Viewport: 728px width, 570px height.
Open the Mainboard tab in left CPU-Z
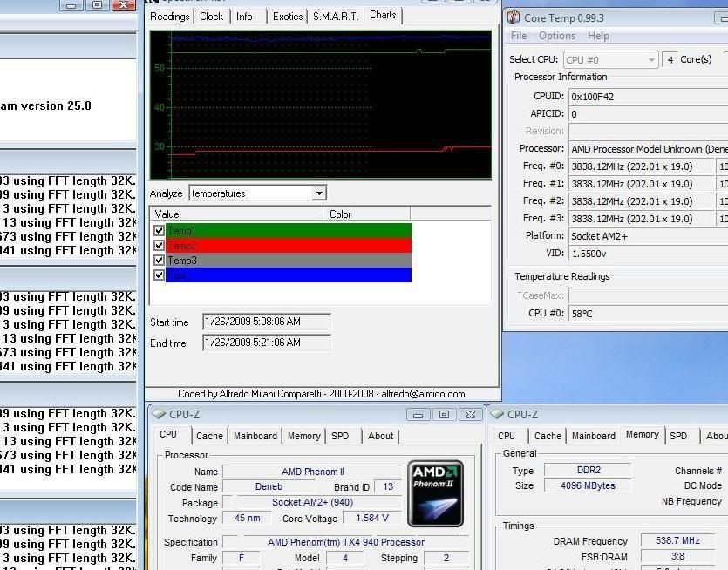point(255,436)
